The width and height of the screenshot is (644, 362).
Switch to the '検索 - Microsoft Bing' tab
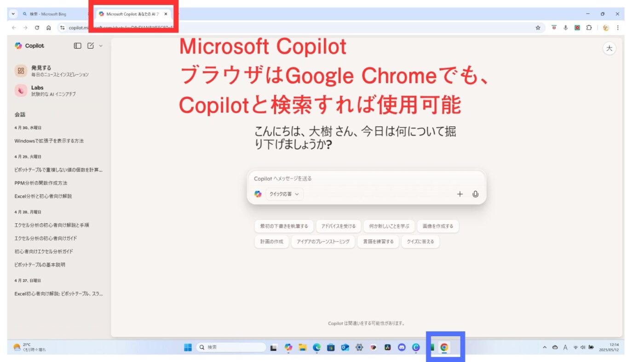48,14
